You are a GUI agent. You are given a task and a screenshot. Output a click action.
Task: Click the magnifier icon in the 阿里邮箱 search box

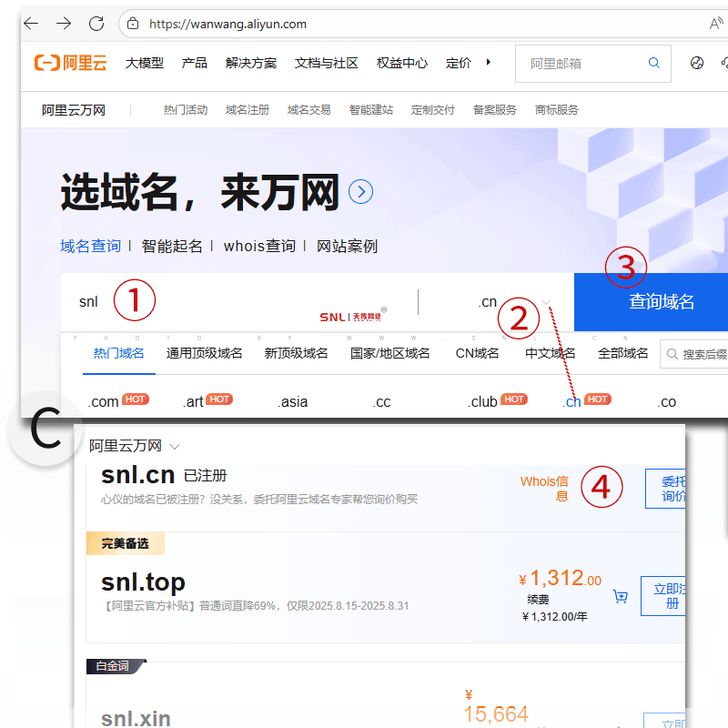pyautogui.click(x=653, y=63)
